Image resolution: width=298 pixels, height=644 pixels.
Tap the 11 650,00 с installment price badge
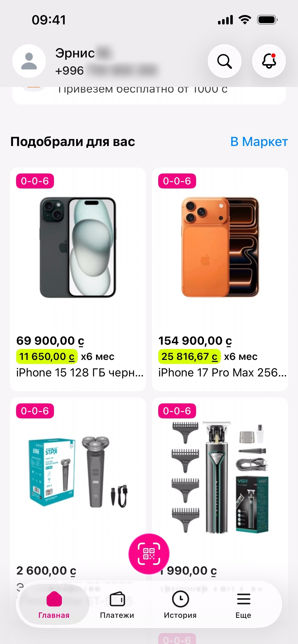47,357
